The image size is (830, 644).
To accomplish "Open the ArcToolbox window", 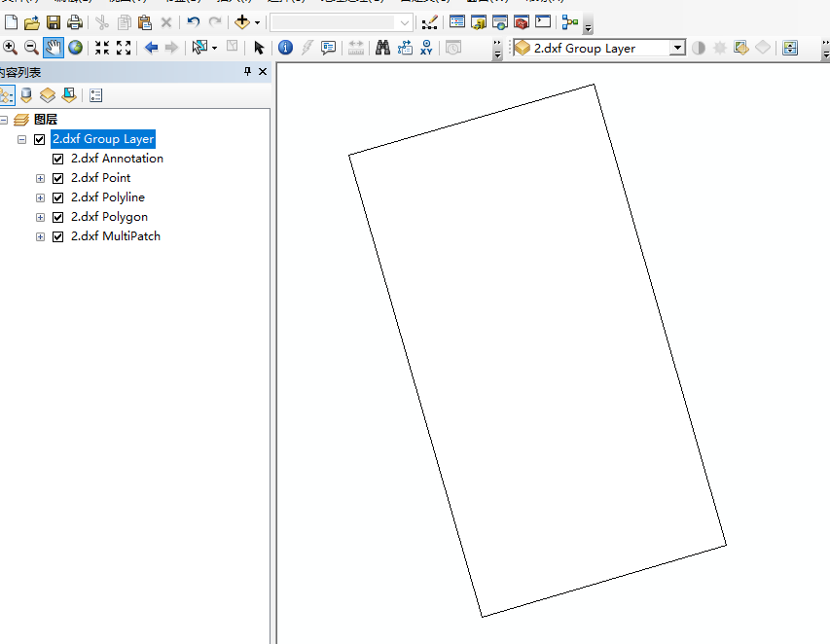I will coord(521,22).
